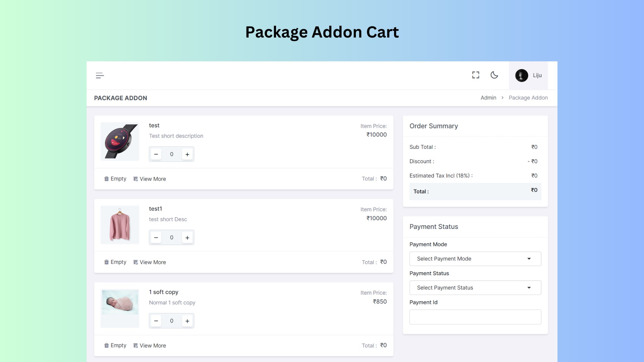The height and width of the screenshot is (362, 644).
Task: Empty the cart for test product
Action: pyautogui.click(x=118, y=179)
